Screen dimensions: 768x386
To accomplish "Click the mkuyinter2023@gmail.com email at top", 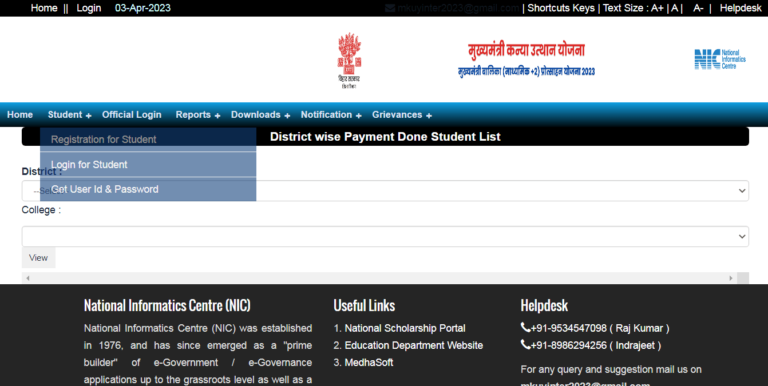I will pos(458,8).
